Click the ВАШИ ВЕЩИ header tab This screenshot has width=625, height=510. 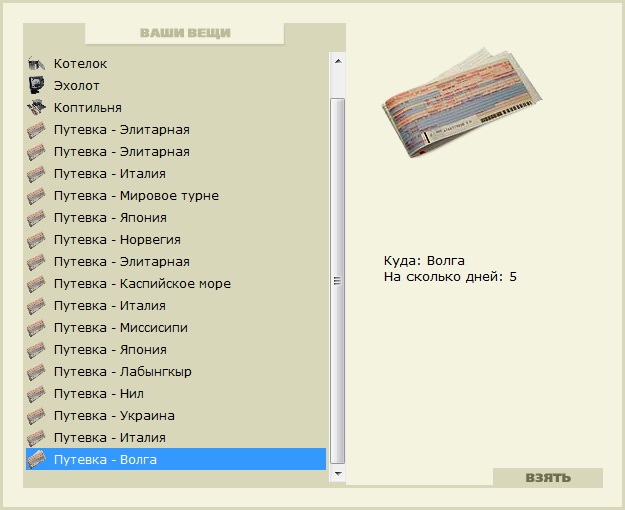[185, 33]
